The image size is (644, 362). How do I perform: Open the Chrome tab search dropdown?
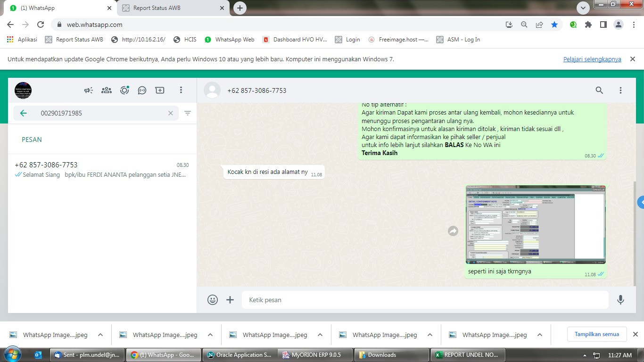(583, 8)
